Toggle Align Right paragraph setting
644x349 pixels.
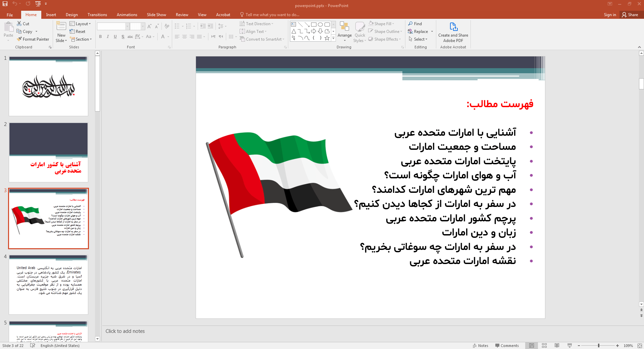pyautogui.click(x=192, y=37)
